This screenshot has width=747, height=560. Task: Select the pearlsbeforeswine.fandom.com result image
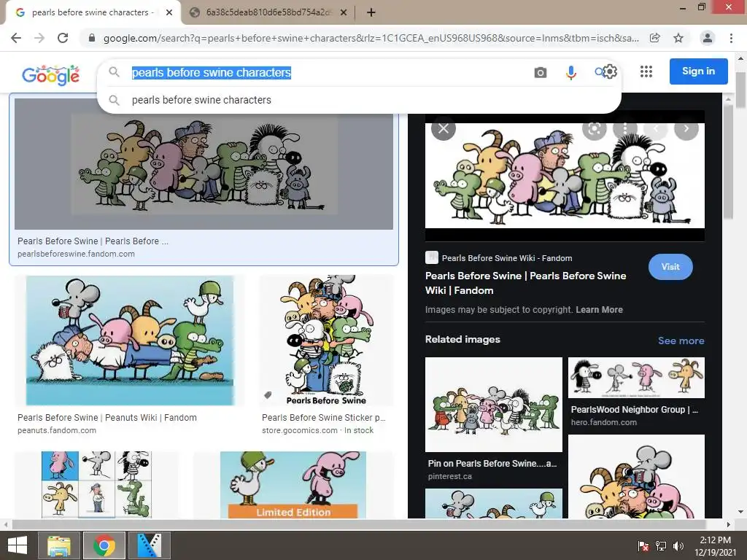[204, 164]
